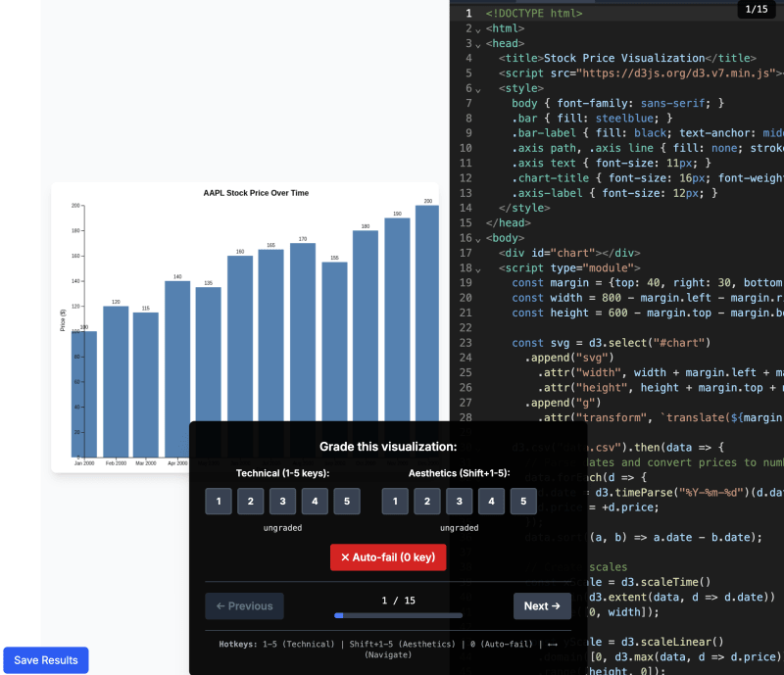
Task: Collapse the style block fold chevron
Action: click(x=476, y=88)
